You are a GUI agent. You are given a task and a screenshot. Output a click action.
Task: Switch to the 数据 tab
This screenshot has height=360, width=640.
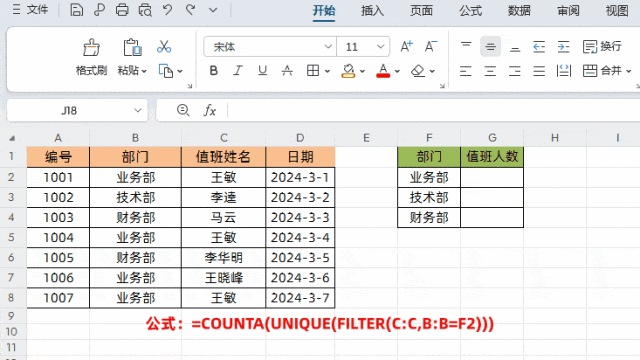point(519,10)
